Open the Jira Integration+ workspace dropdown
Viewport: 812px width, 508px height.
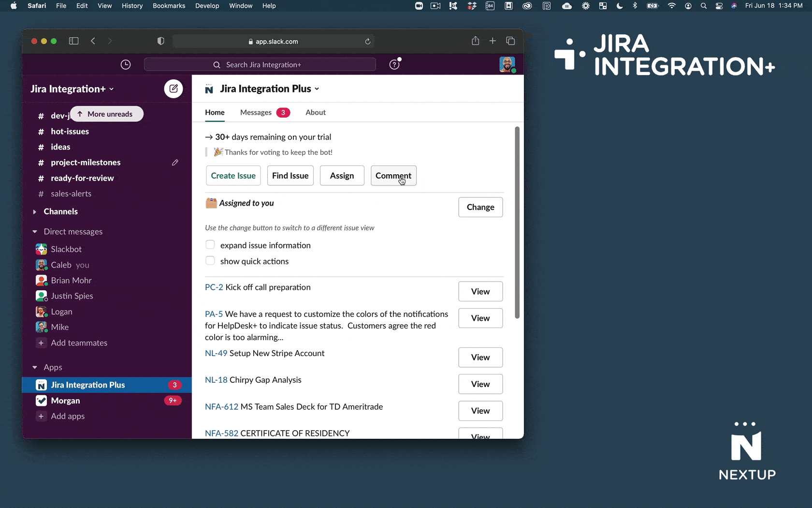click(x=72, y=89)
